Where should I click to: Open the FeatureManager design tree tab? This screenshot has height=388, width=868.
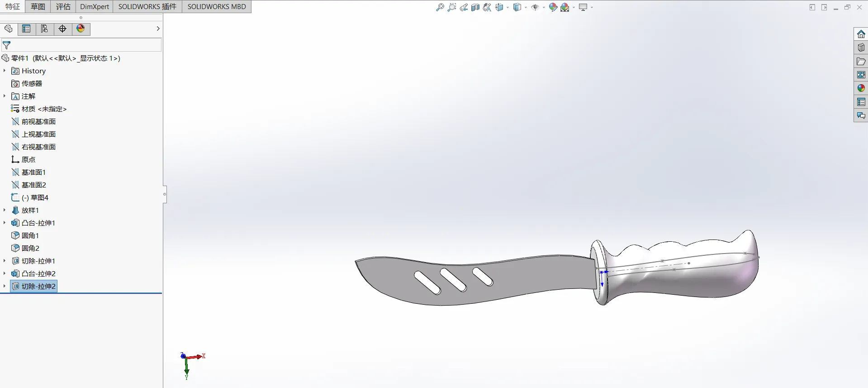pyautogui.click(x=9, y=29)
